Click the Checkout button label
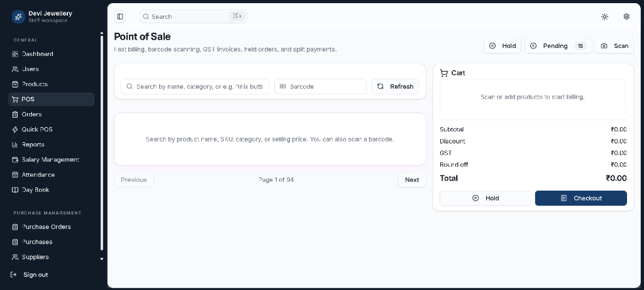644x290 pixels. [588, 198]
